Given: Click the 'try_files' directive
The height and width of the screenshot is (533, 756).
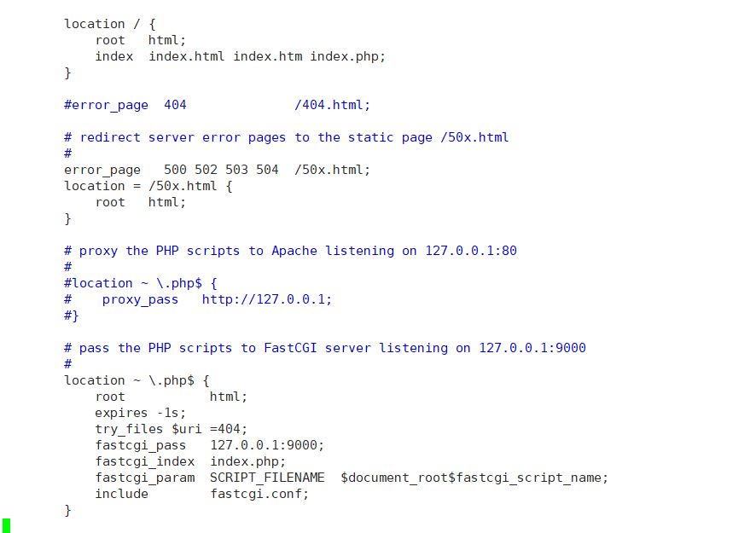Looking at the screenshot, I should coord(129,430).
